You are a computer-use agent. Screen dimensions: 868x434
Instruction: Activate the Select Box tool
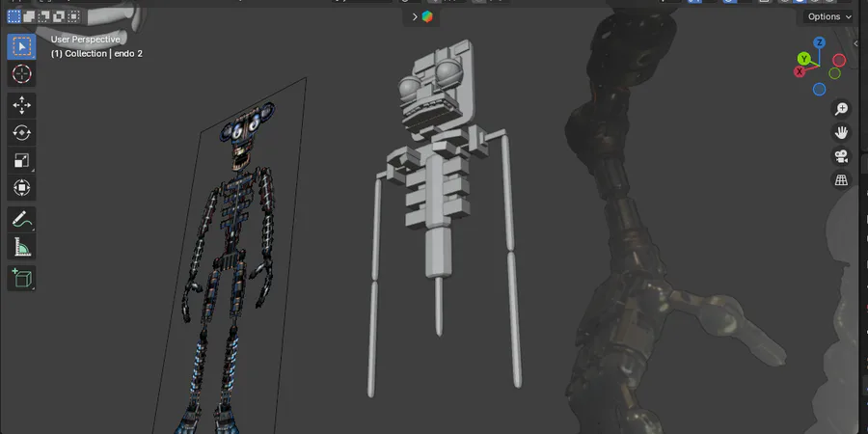pyautogui.click(x=21, y=46)
